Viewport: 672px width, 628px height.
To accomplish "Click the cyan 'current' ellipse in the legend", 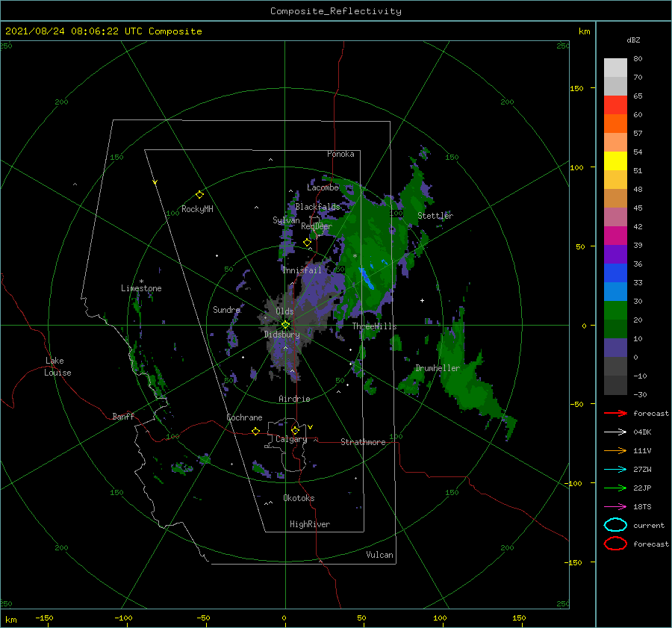I will coord(615,525).
